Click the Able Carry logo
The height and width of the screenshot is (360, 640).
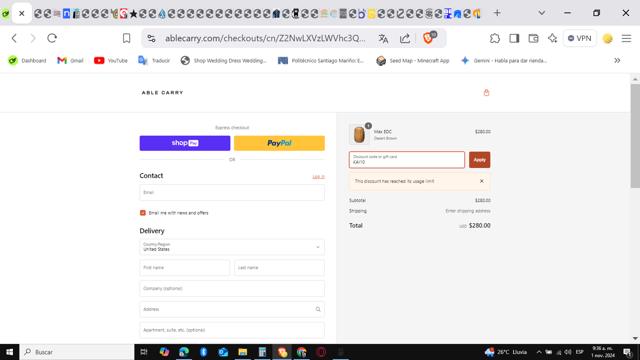pyautogui.click(x=162, y=93)
